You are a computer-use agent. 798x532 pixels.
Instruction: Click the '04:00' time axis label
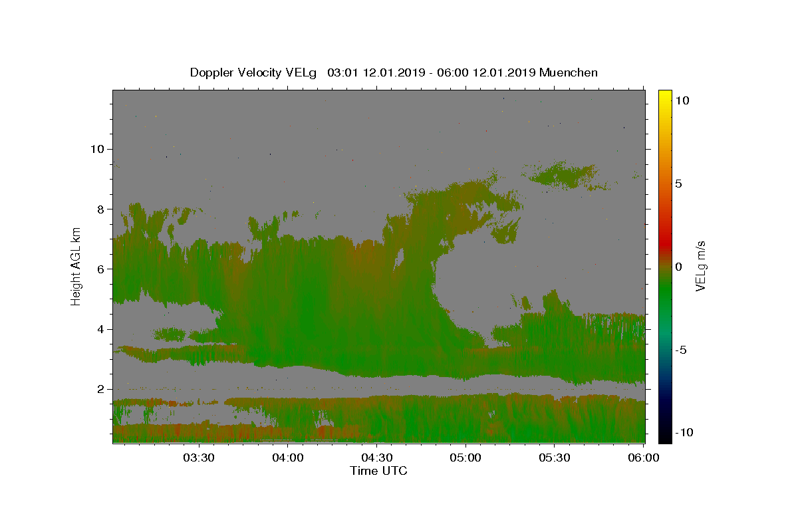pyautogui.click(x=288, y=458)
